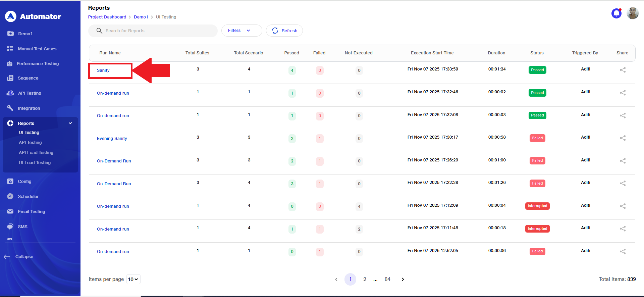
Task: Jump to page 84 in pagination
Action: pyautogui.click(x=387, y=279)
